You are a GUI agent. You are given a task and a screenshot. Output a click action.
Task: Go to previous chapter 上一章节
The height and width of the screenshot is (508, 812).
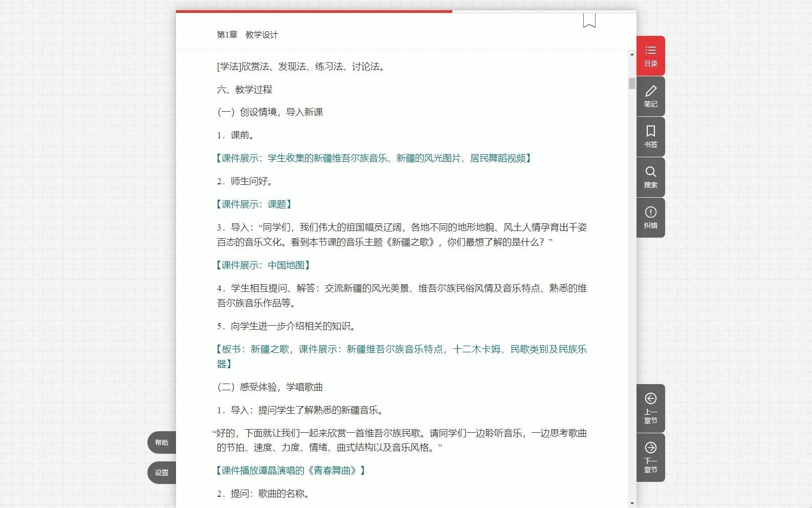coord(650,408)
